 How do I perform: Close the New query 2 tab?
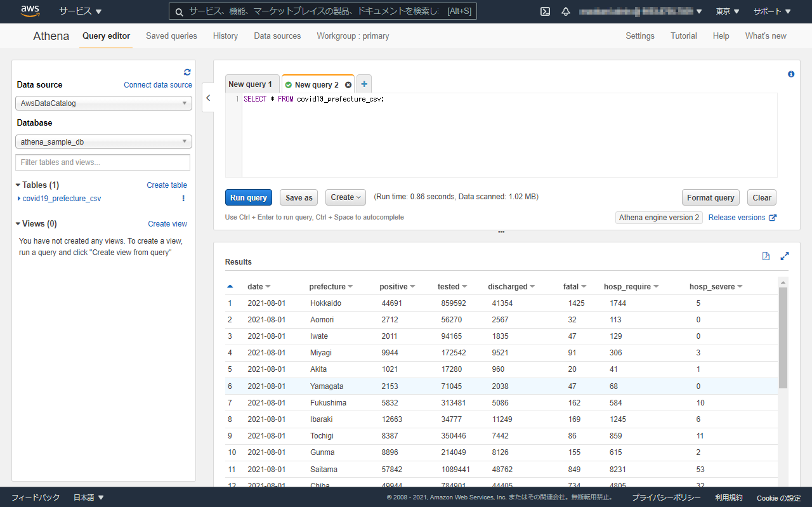[348, 85]
